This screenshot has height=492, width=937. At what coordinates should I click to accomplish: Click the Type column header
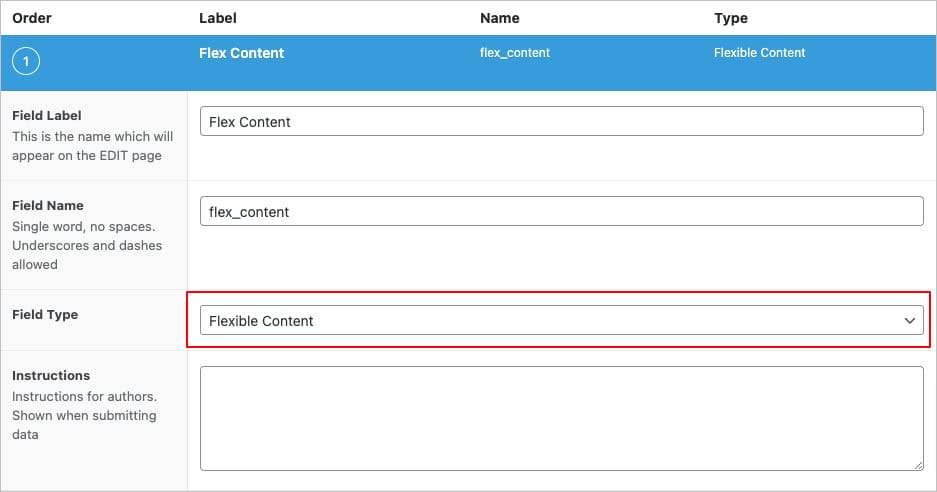pos(731,19)
